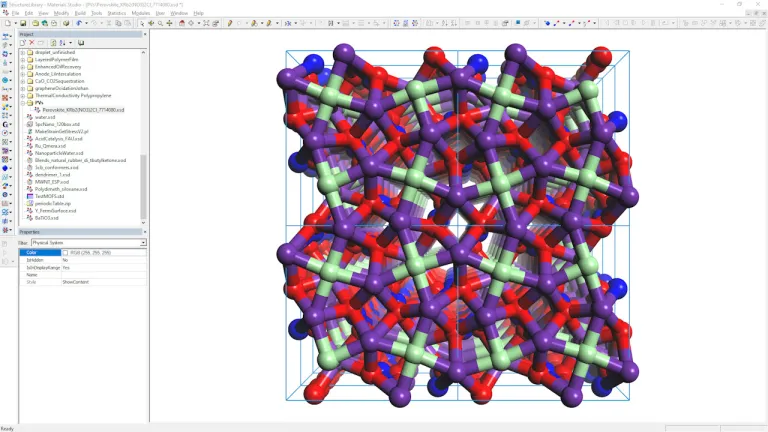The image size is (768, 432).
Task: Click the red X delete icon in Project panel
Action: coord(30,43)
